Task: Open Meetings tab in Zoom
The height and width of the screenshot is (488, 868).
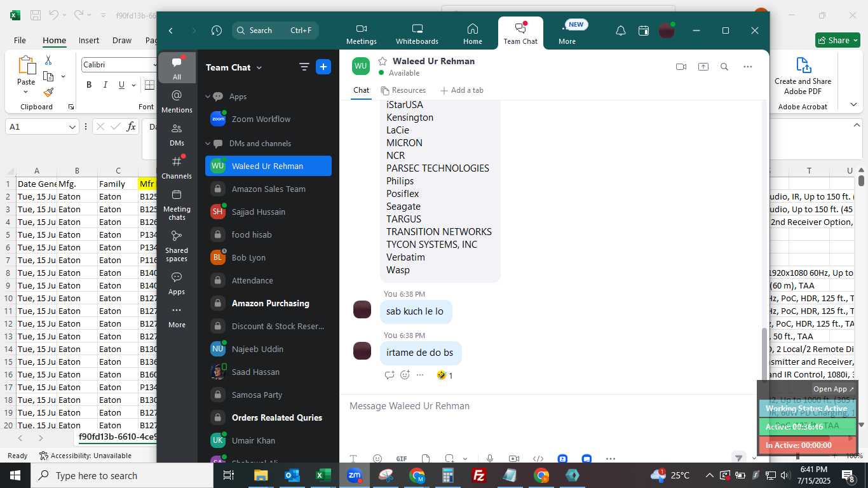Action: coord(362,34)
